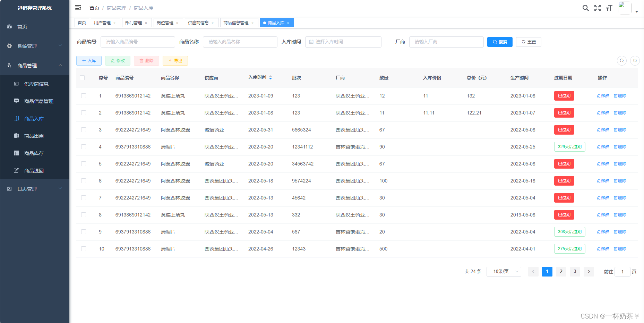Collapse sidebar with hamburger icon
Viewport: 644px width, 323px height.
(78, 8)
